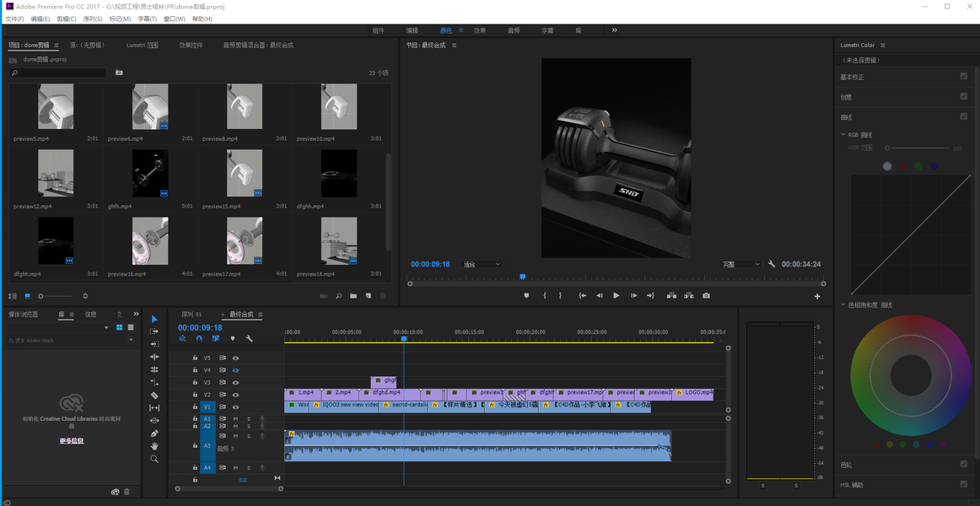Image resolution: width=980 pixels, height=506 pixels.
Task: Toggle timeline Snap magnet icon
Action: pos(199,338)
